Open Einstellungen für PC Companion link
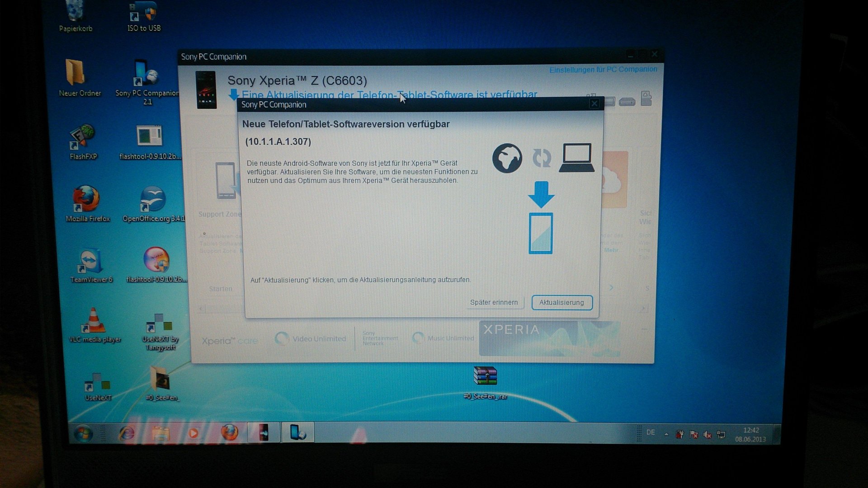 [x=603, y=70]
